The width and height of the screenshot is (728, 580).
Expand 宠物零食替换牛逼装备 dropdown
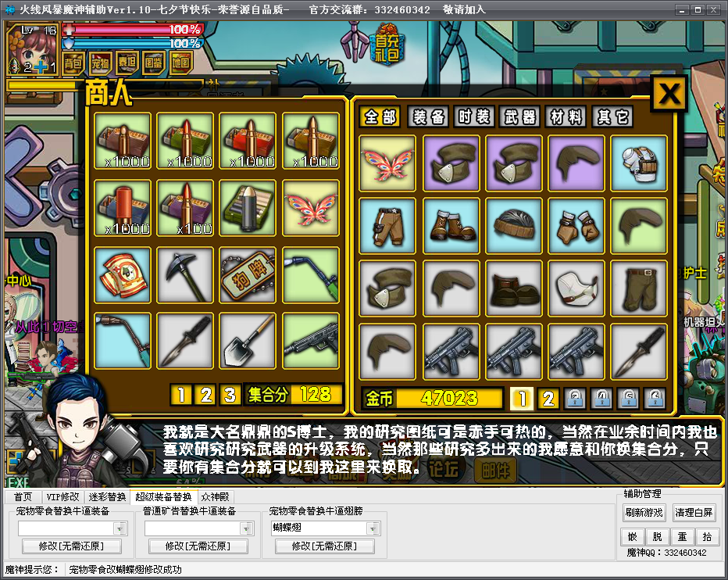pos(120,528)
